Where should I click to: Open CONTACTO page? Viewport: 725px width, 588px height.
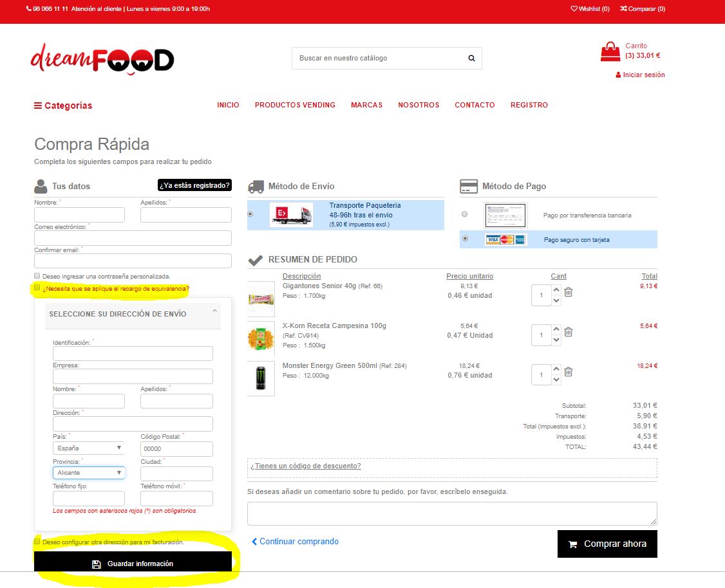click(x=475, y=105)
